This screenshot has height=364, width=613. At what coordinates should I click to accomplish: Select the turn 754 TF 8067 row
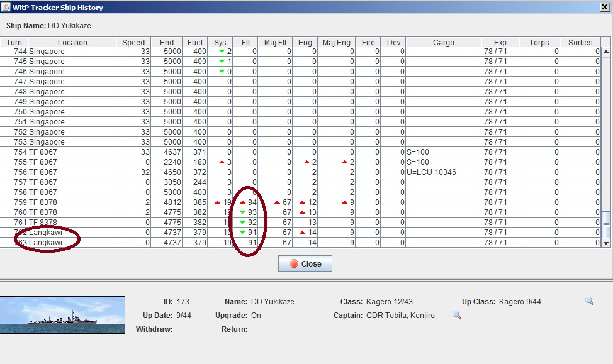point(300,152)
